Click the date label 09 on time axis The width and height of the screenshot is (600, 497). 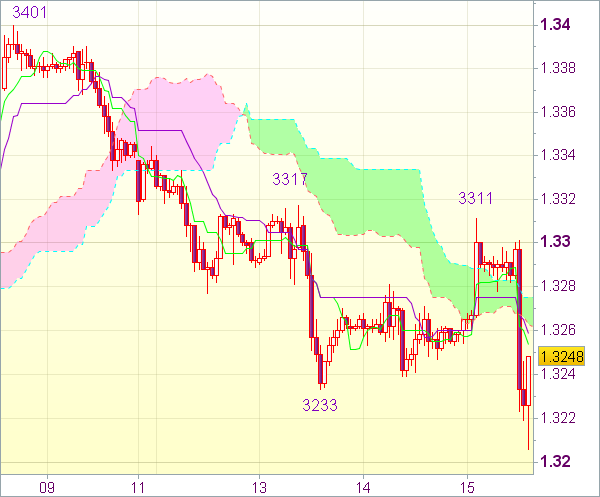[x=47, y=488]
